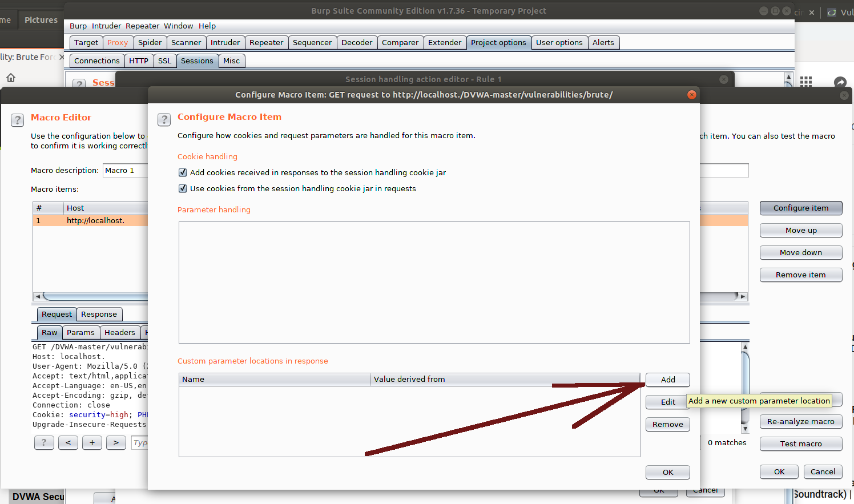Open the Burp menu
This screenshot has height=504, width=854.
coord(78,26)
